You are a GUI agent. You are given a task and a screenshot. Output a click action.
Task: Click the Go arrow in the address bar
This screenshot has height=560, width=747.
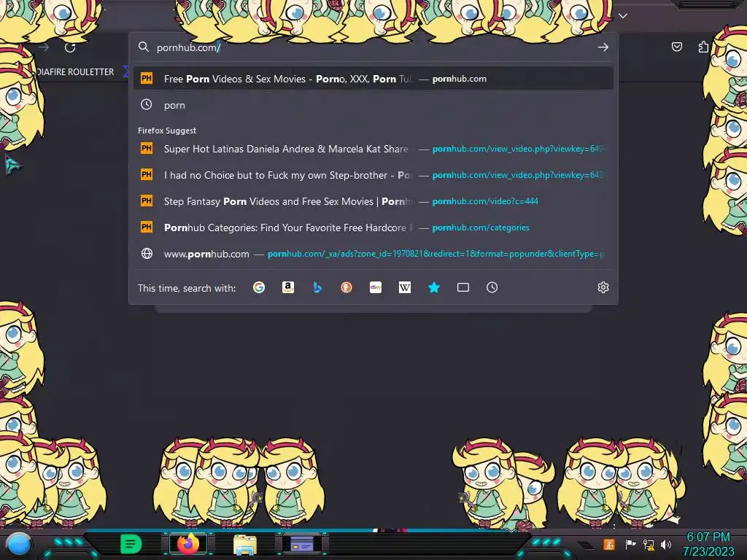[x=603, y=47]
